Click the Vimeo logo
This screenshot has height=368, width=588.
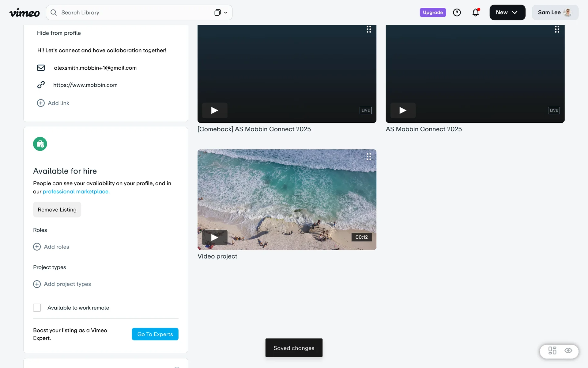tap(24, 13)
